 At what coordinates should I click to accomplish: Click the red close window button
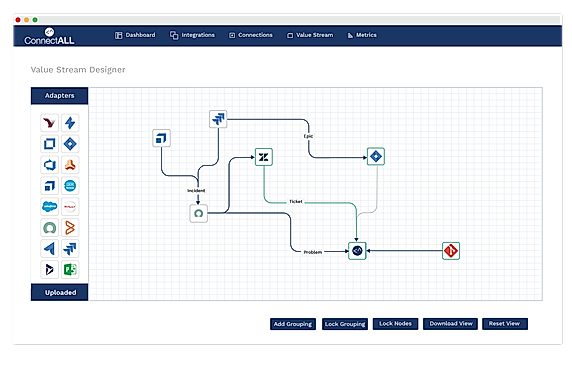pyautogui.click(x=18, y=20)
